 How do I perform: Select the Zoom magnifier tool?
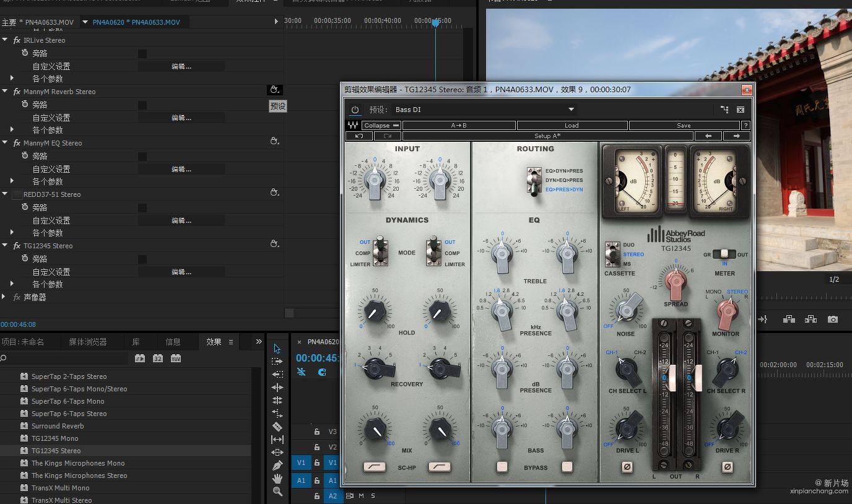pos(277,492)
